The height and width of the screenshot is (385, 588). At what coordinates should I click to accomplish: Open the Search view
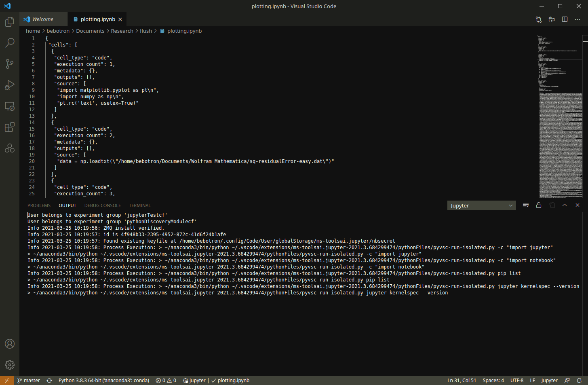9,42
